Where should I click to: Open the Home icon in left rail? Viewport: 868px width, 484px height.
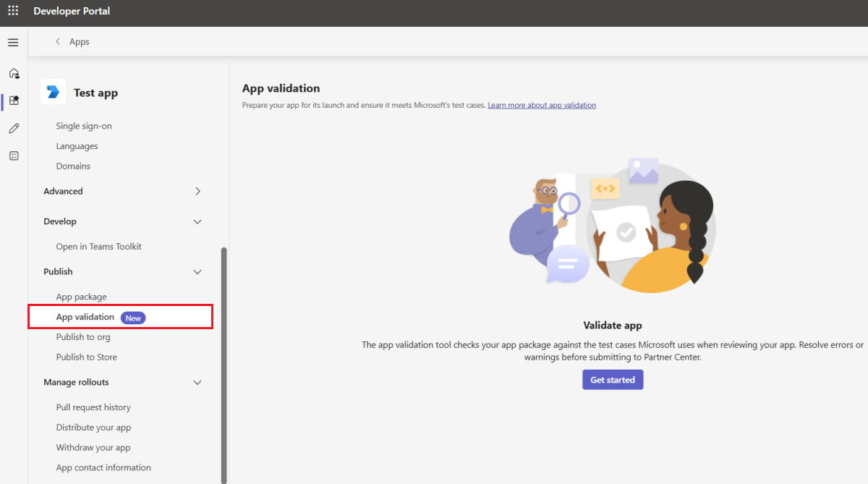14,73
